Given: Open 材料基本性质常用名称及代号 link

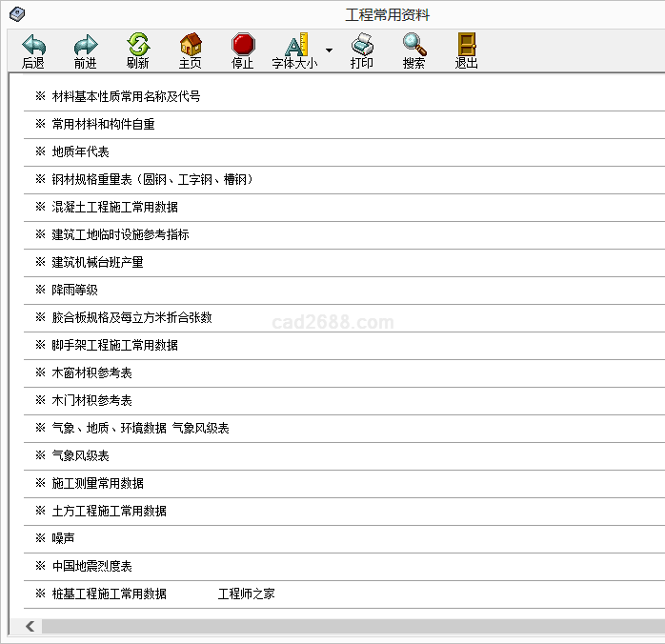Looking at the screenshot, I should [126, 96].
